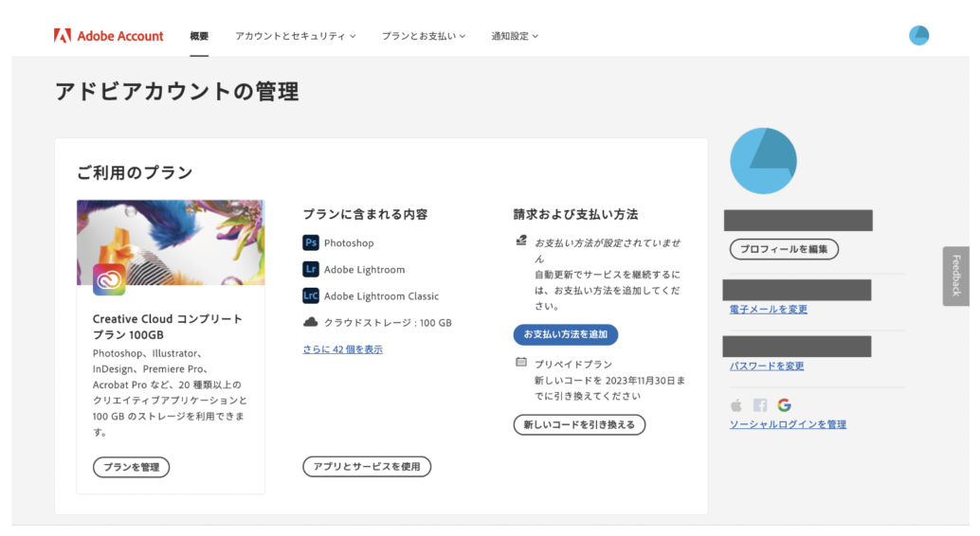The image size is (980, 536).
Task: Click the アドビアカウントの管理 heading
Action: [177, 92]
